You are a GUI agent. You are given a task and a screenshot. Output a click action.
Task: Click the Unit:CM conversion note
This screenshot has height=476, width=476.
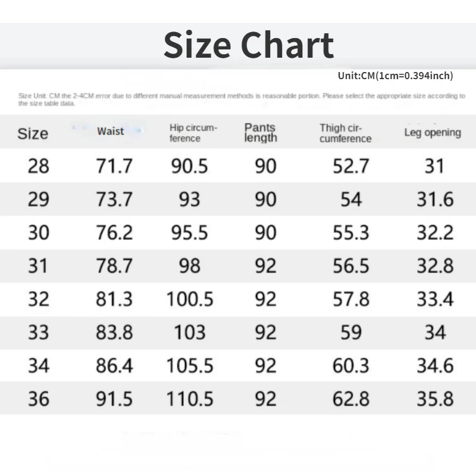tap(395, 76)
